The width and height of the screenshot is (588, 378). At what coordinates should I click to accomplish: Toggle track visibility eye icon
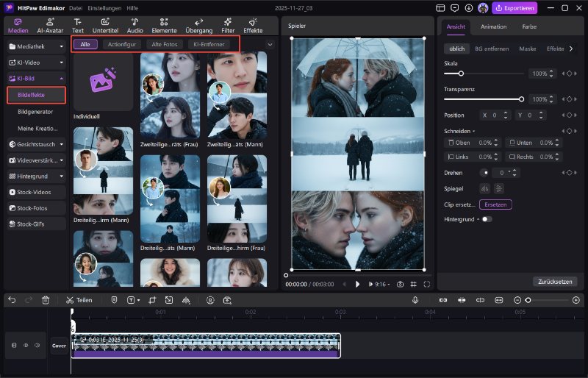[25, 345]
